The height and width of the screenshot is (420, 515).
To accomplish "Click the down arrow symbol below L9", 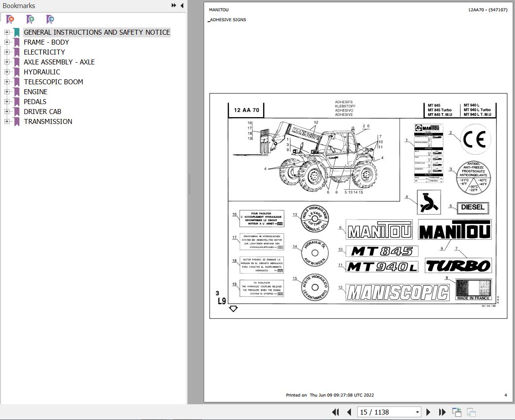I will pos(233,309).
